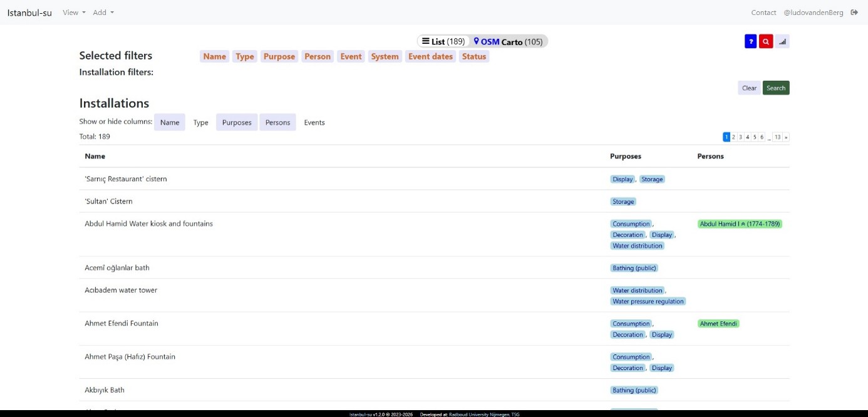This screenshot has width=868, height=417.
Task: Open Acıbadem water tower entry
Action: click(121, 291)
